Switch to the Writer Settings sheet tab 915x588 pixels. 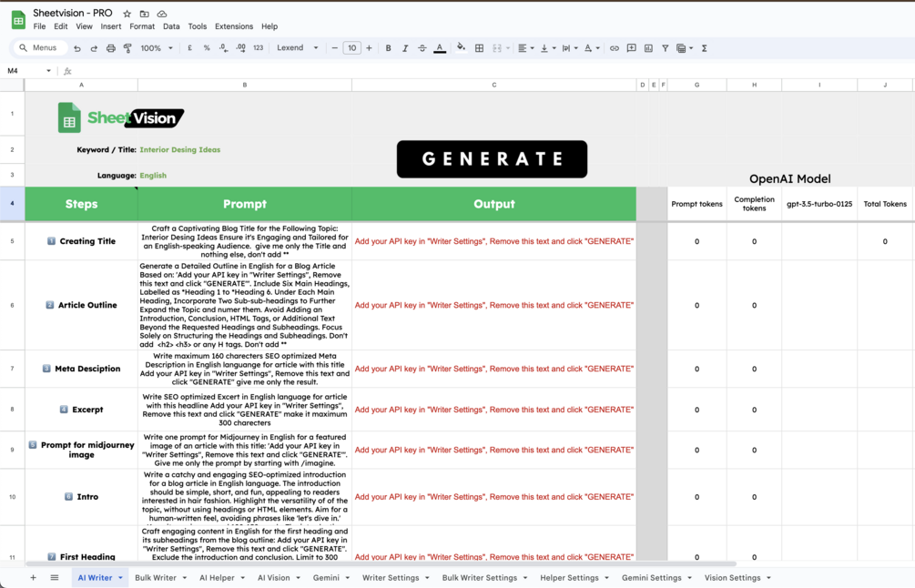click(x=391, y=577)
